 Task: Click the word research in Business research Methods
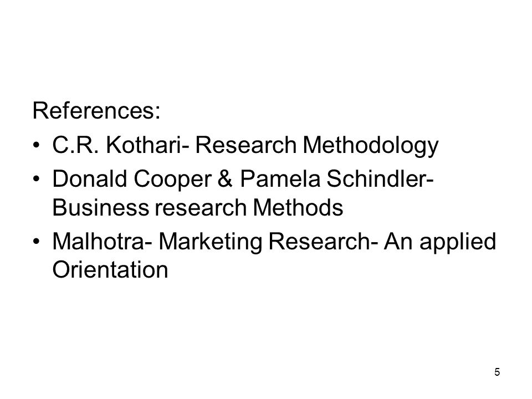coord(201,207)
